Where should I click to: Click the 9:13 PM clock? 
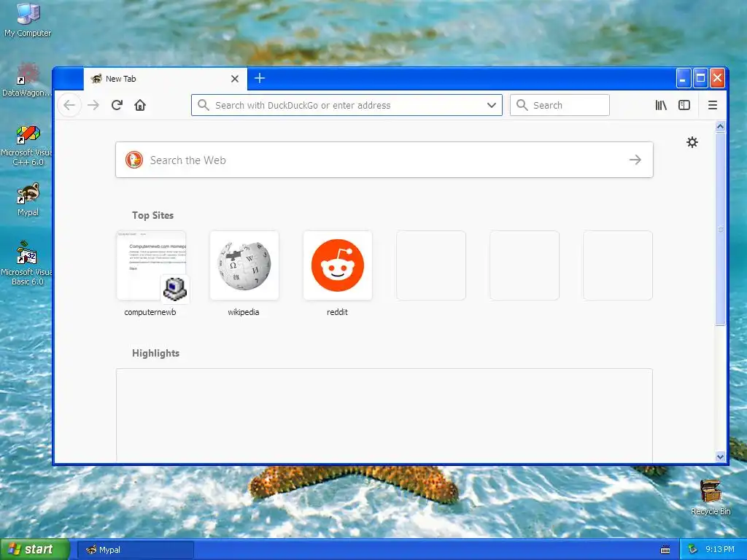pyautogui.click(x=720, y=550)
